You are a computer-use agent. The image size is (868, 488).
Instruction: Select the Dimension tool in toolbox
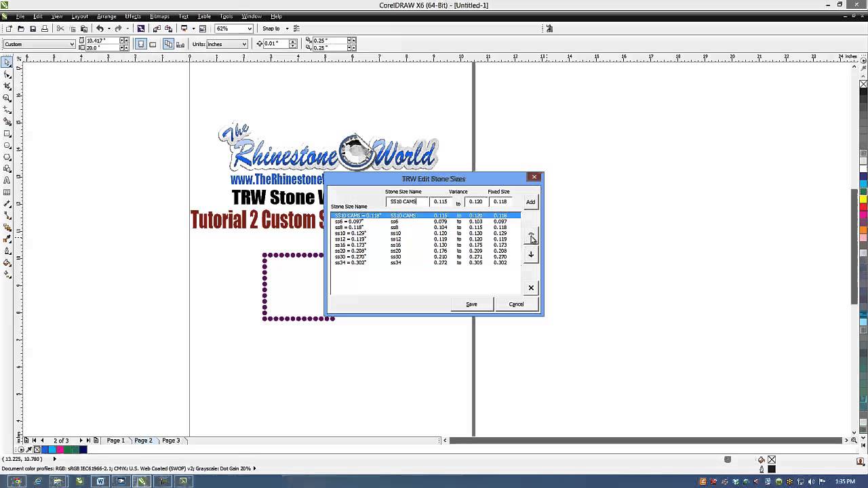tap(7, 204)
